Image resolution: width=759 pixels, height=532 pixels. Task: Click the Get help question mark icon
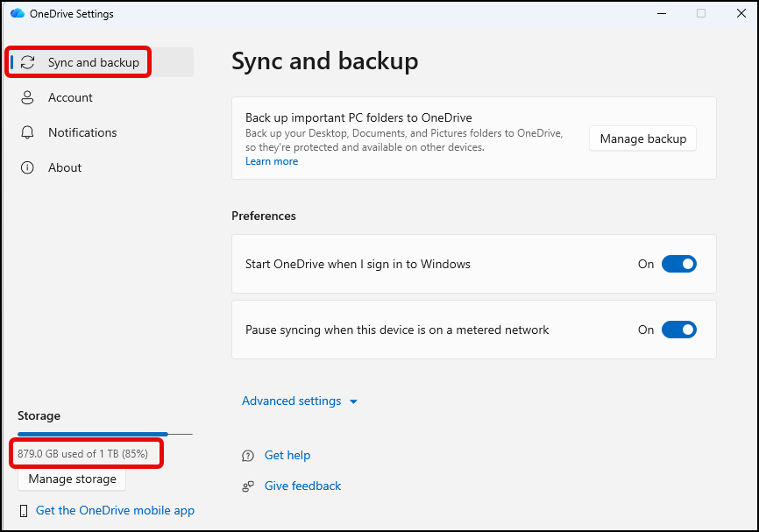tap(248, 456)
